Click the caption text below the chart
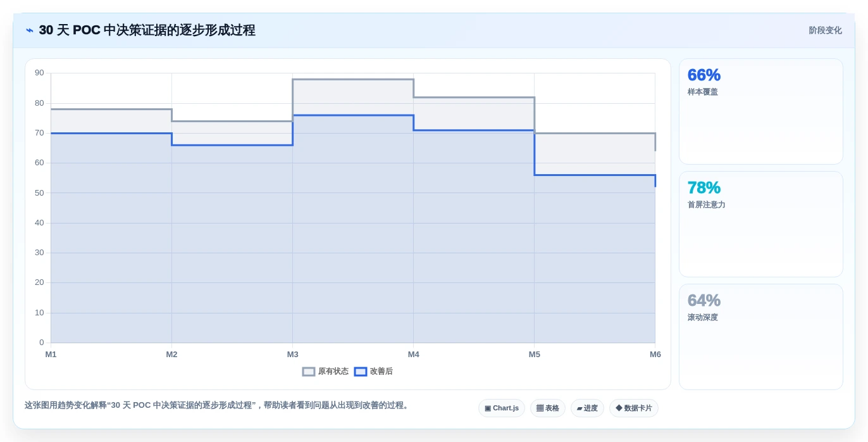The width and height of the screenshot is (868, 442). [x=218, y=405]
